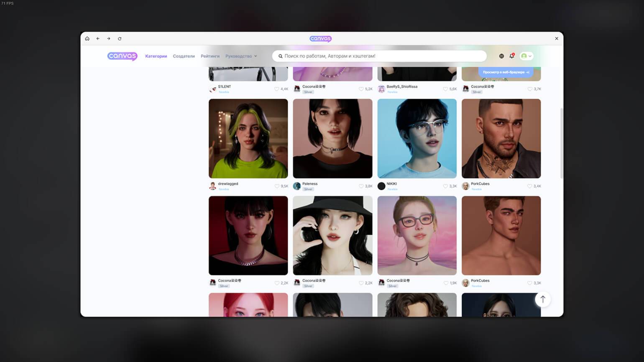The image size is (644, 362).
Task: Click the scroll-to-top arrow button
Action: 542,299
